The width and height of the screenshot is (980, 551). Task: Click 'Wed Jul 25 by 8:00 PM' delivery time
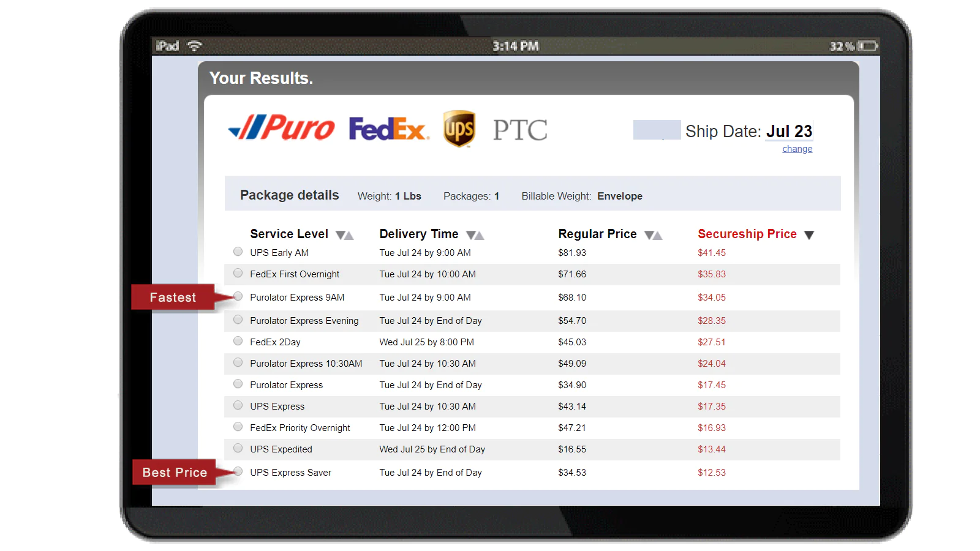pos(427,342)
